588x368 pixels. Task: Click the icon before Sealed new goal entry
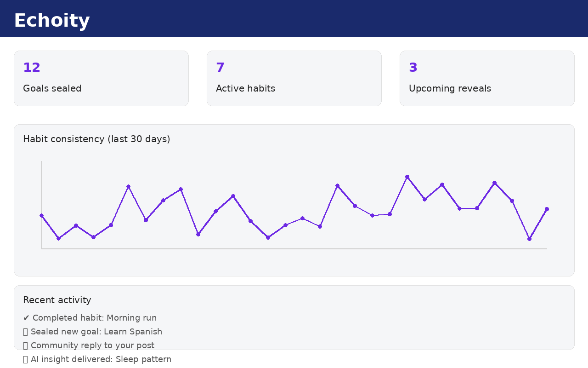(x=25, y=331)
